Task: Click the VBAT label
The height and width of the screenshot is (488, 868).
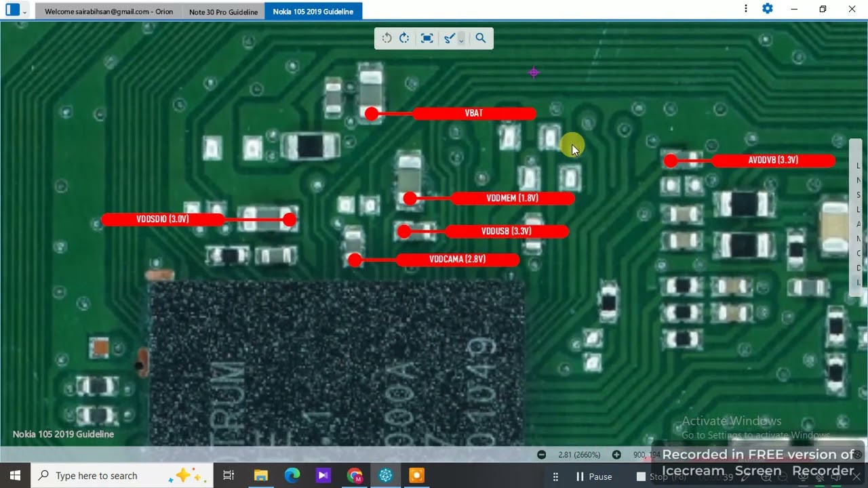Action: 474,113
